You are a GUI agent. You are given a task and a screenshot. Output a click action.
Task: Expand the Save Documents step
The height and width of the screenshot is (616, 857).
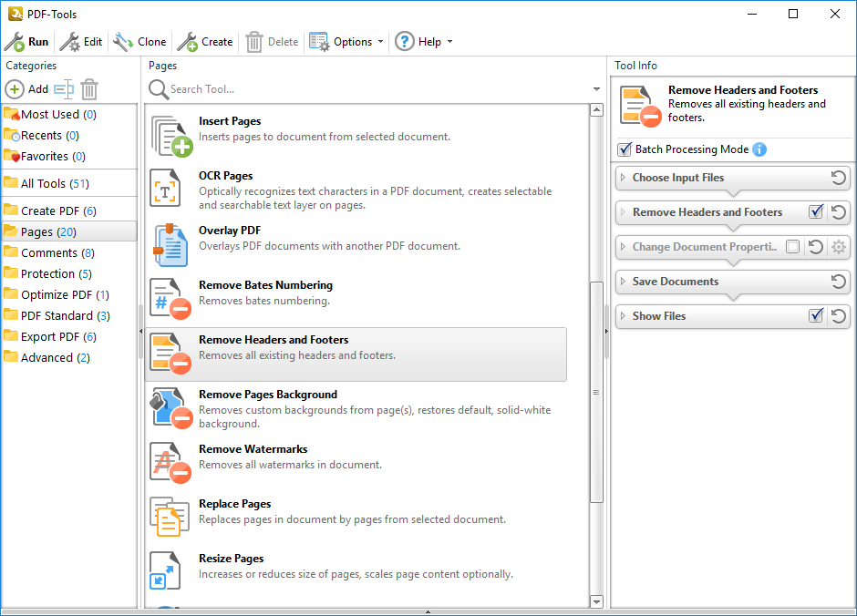(624, 282)
